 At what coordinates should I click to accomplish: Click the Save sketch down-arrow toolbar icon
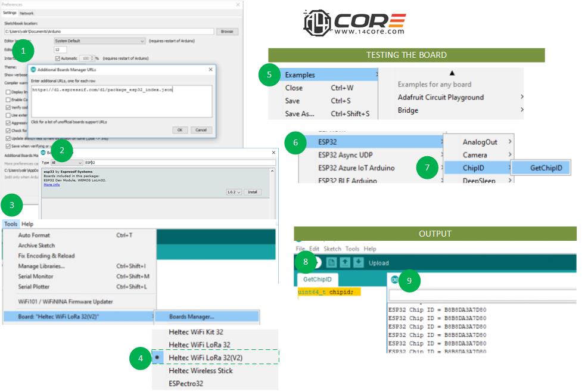(358, 262)
